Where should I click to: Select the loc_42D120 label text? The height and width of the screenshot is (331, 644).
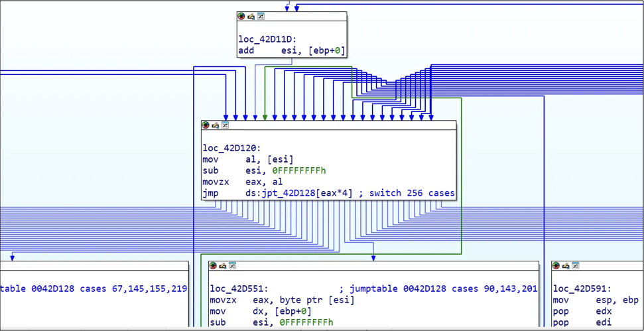tap(231, 149)
